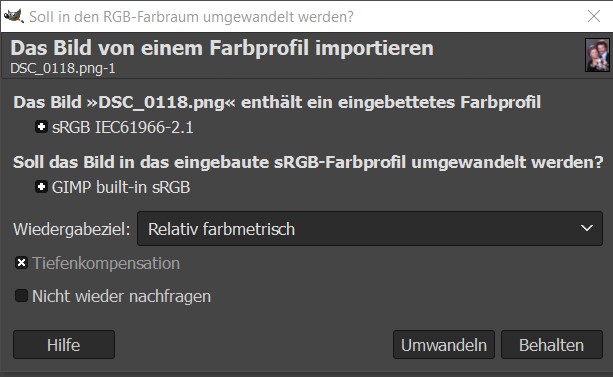
Task: Click the Nicht wieder nachfragen label text
Action: 121,296
